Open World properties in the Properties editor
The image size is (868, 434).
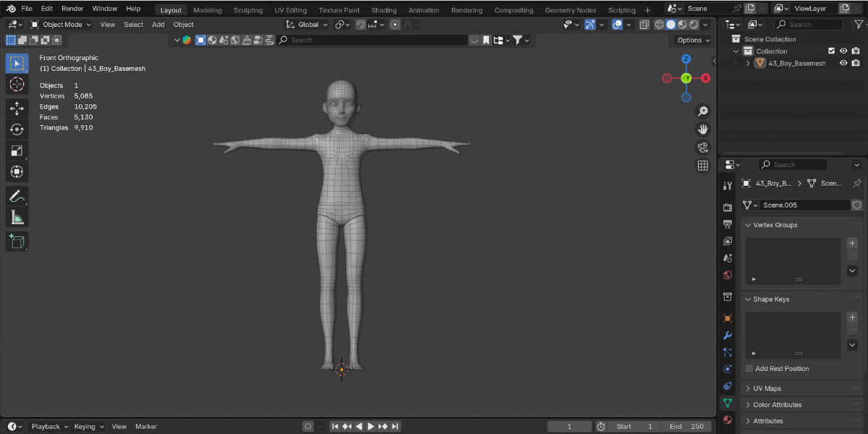pos(728,275)
